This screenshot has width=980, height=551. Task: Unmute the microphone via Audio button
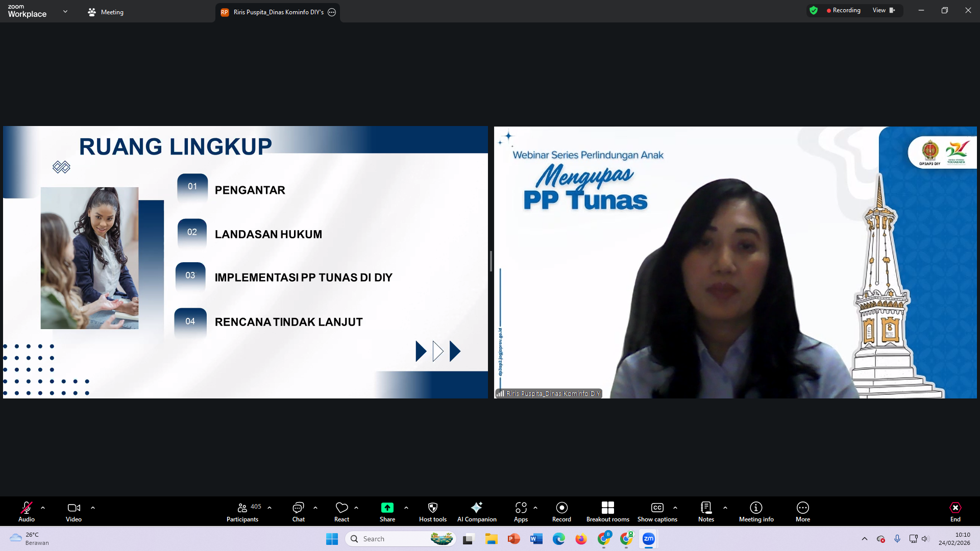click(26, 511)
